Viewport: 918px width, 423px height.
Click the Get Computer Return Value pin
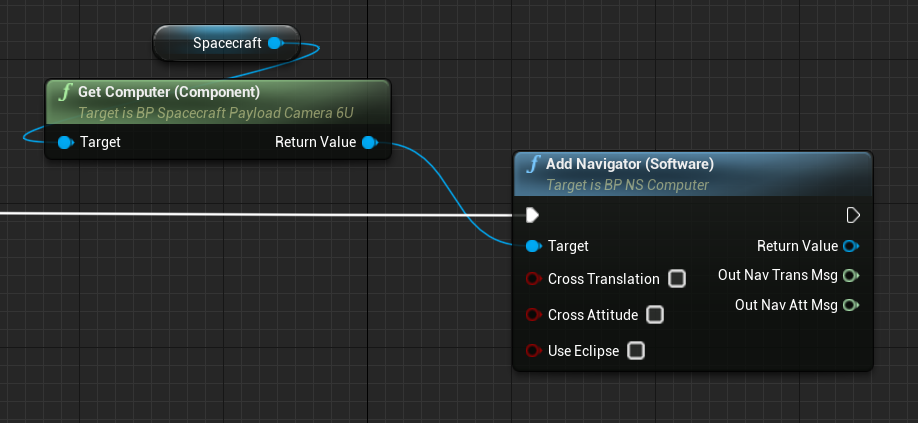point(369,142)
